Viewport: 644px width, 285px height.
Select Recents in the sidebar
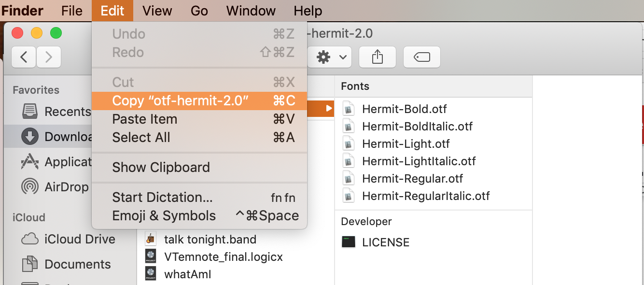tap(56, 112)
